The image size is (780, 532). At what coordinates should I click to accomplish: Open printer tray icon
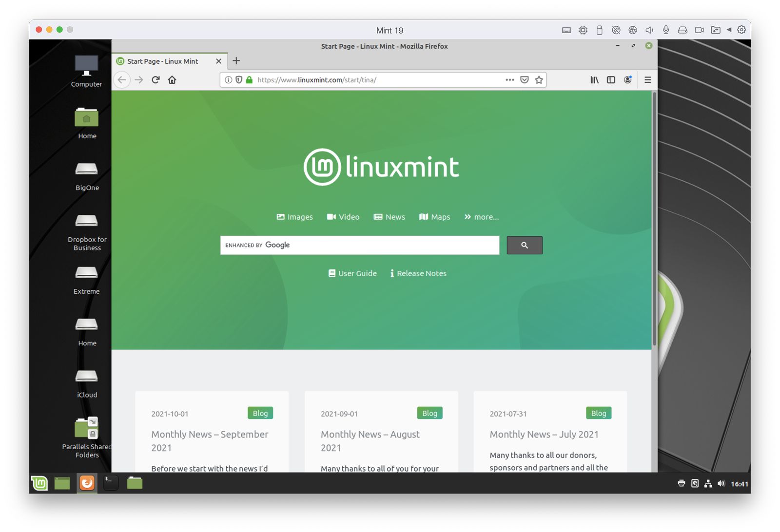(x=682, y=483)
